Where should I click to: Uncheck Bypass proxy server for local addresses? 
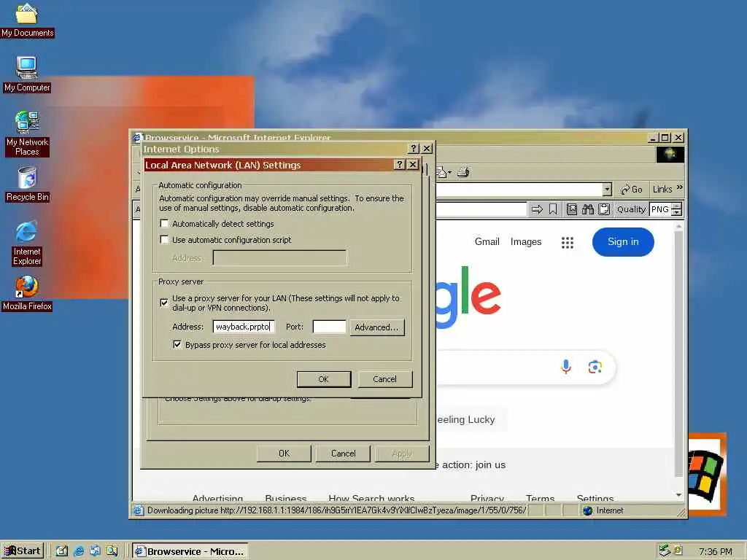click(177, 344)
